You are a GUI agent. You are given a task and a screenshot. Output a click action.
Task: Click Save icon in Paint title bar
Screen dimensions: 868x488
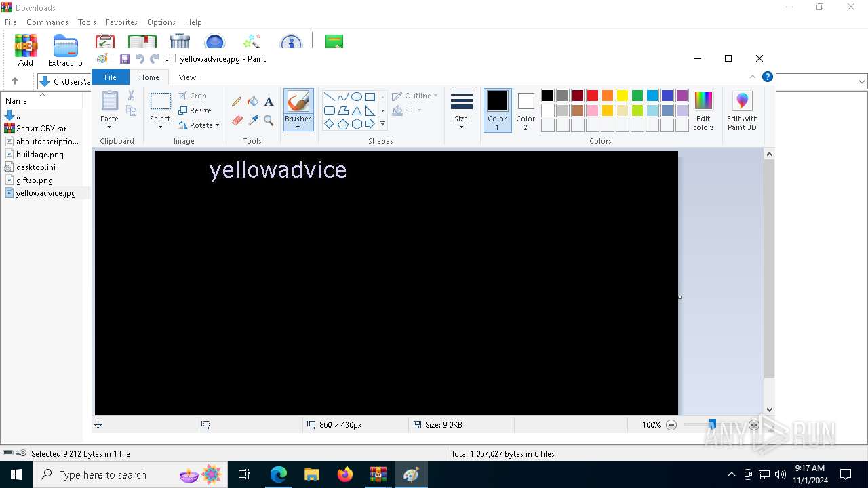pos(125,59)
